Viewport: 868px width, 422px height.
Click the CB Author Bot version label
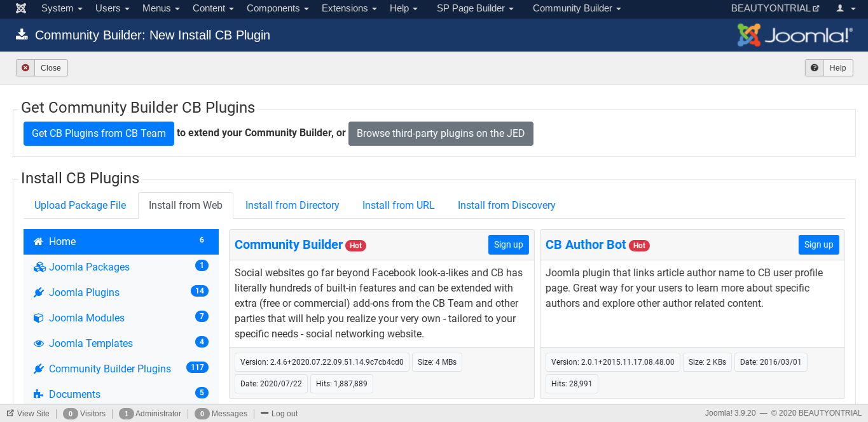pos(613,362)
